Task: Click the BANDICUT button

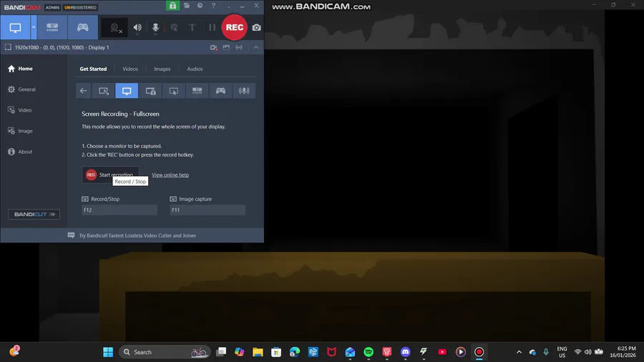Action: pyautogui.click(x=34, y=214)
